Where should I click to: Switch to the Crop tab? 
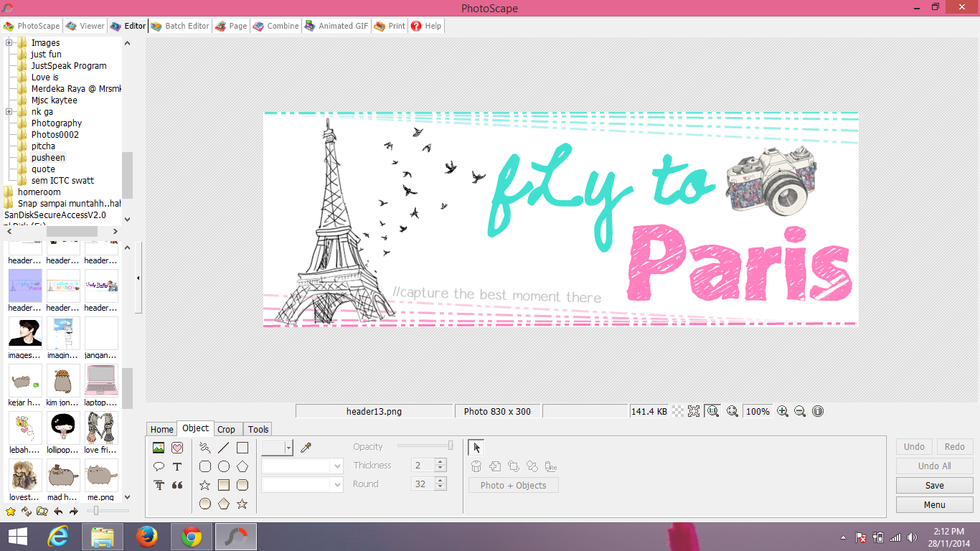pos(226,429)
